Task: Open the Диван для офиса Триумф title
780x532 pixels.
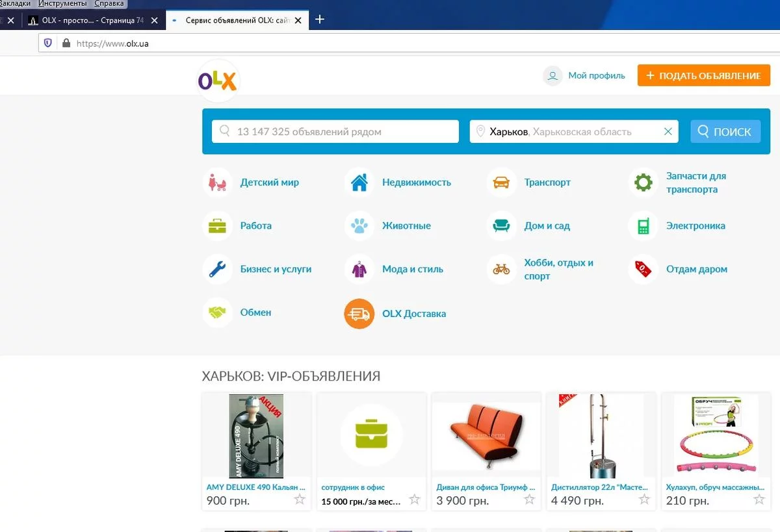Action: [486, 487]
